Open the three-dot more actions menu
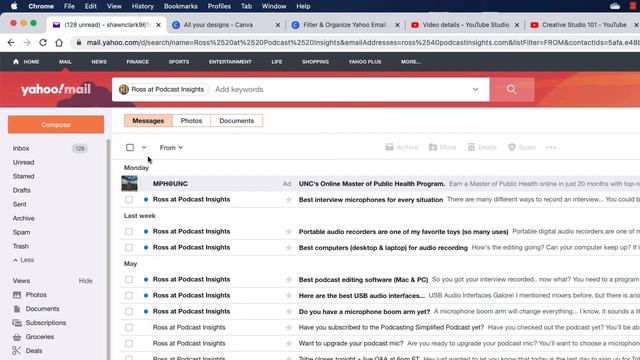This screenshot has width=640, height=360. 551,148
